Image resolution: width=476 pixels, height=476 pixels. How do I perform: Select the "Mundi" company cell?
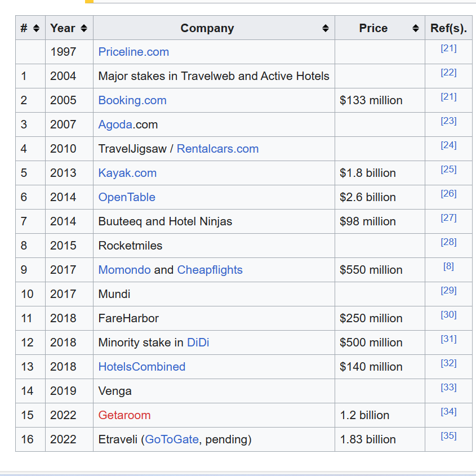click(214, 294)
